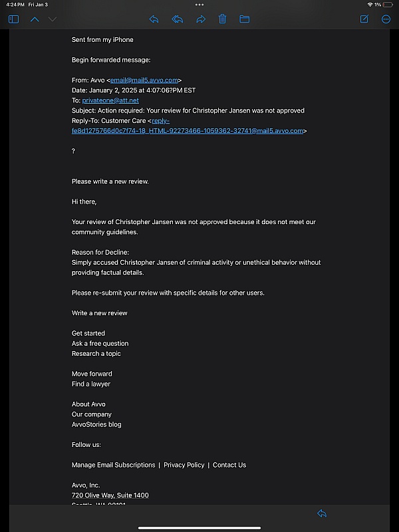399x532 pixels.
Task: Go to previous message with up chevron
Action: click(35, 19)
